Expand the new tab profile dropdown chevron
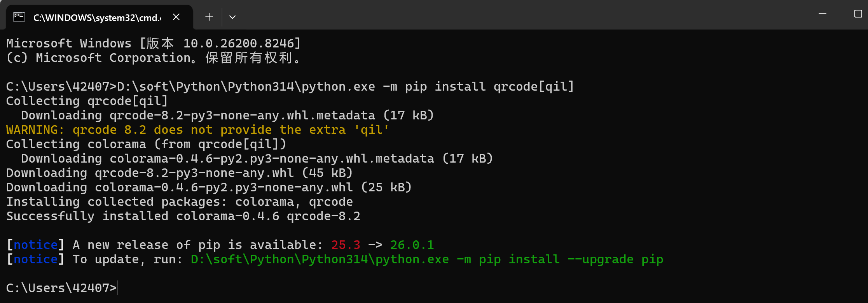This screenshot has width=868, height=303. pos(232,17)
